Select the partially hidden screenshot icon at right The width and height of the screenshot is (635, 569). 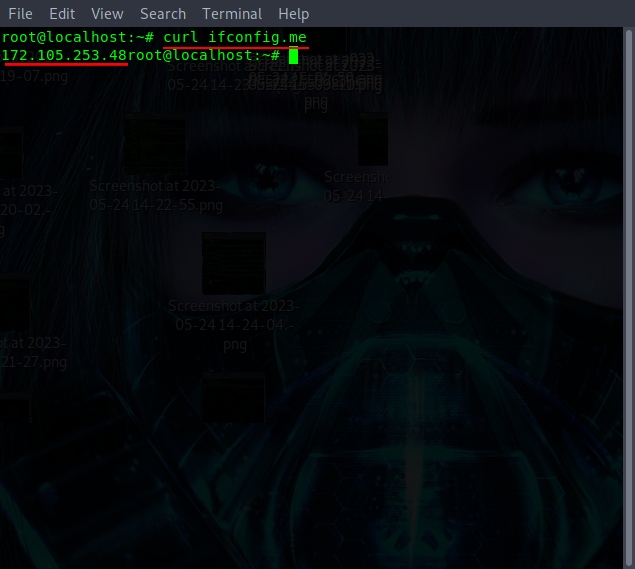coord(372,140)
